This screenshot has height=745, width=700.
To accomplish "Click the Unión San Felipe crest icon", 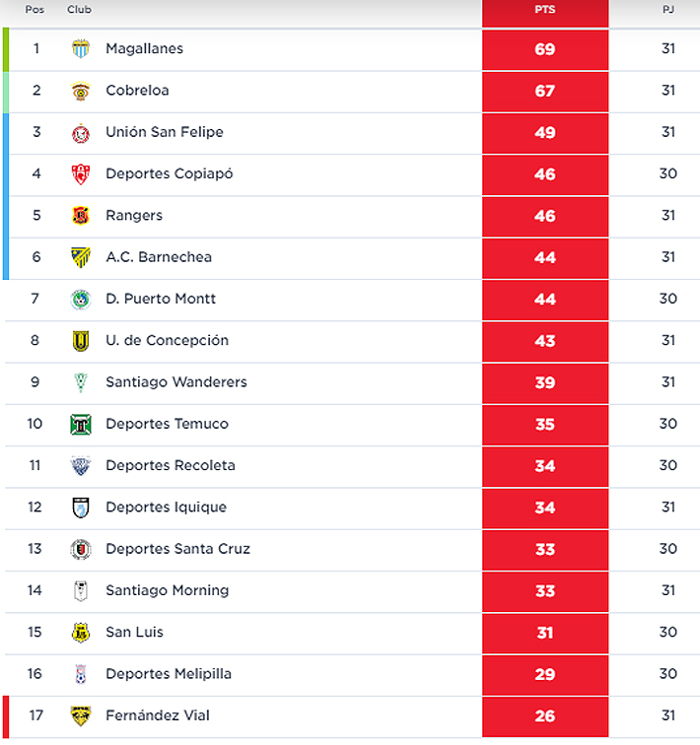I will [x=81, y=133].
